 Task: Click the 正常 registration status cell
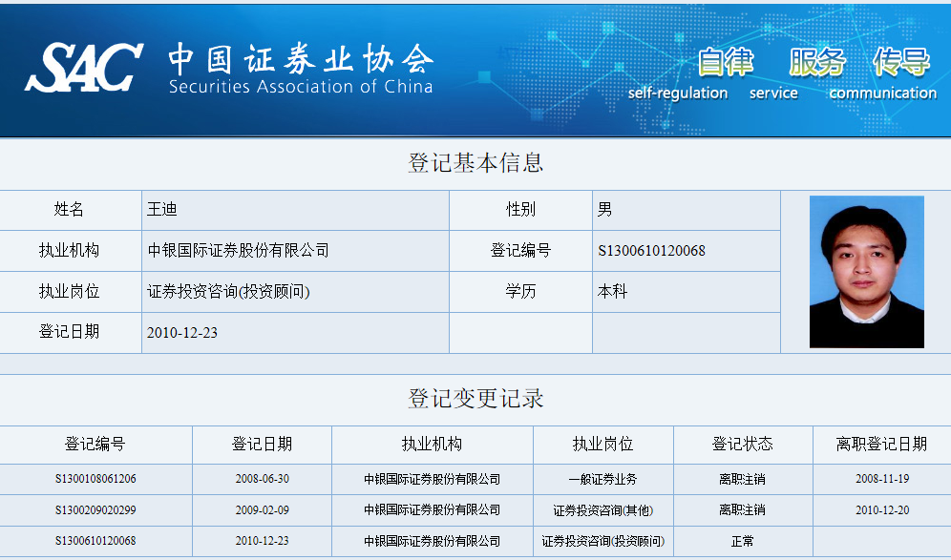tap(742, 541)
